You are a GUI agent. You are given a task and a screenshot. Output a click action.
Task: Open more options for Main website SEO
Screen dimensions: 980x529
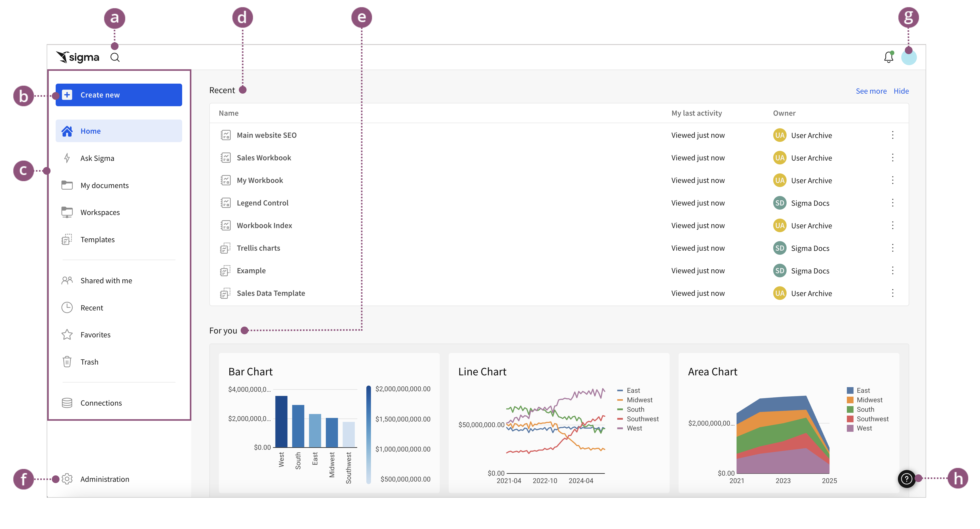[x=893, y=135]
